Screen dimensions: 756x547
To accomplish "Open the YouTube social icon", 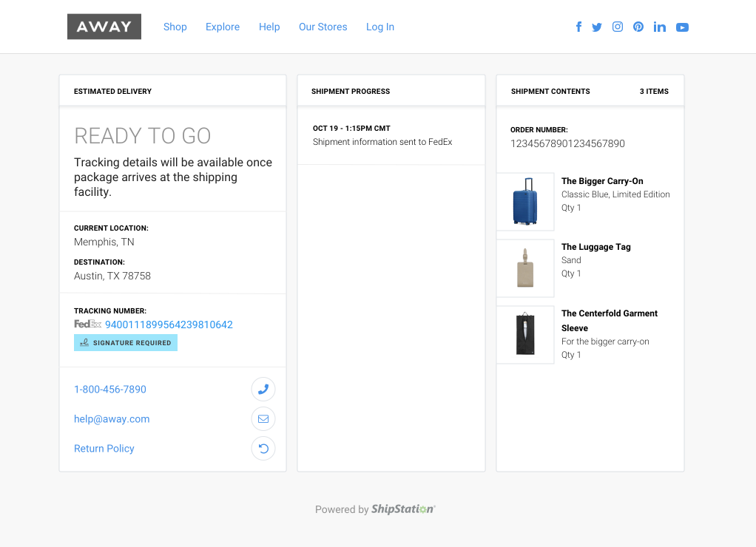I will click(682, 27).
